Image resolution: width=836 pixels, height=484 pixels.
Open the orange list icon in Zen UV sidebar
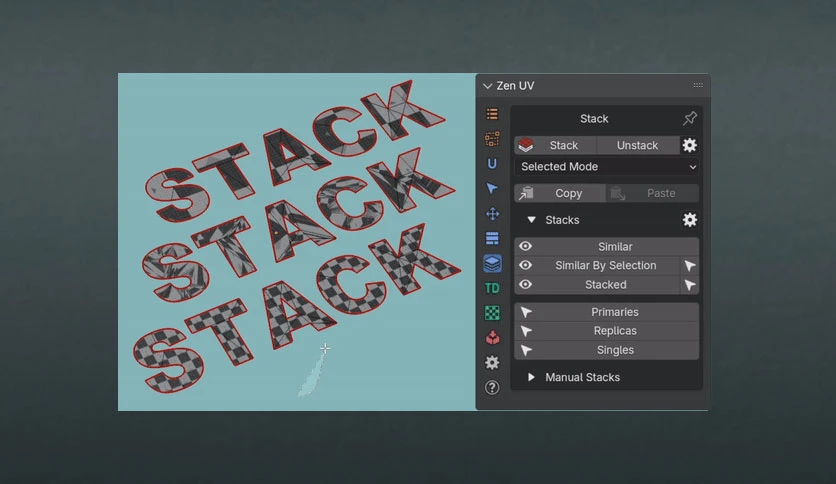click(x=492, y=114)
